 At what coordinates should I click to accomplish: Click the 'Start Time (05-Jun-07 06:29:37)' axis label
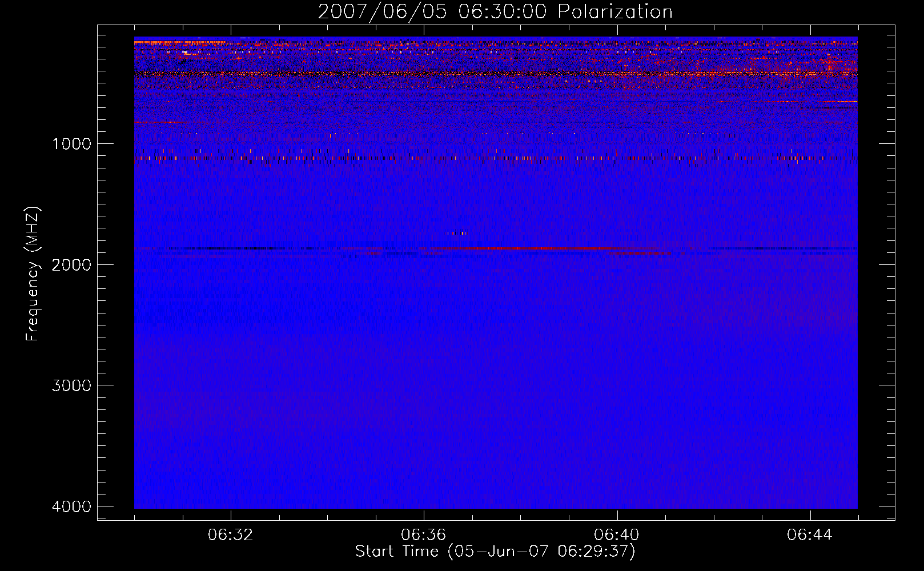click(495, 552)
